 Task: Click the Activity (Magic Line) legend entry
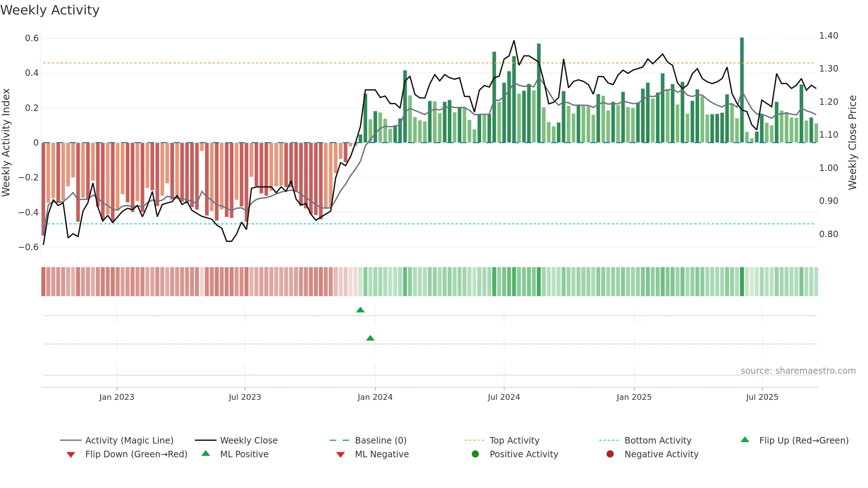(x=117, y=440)
